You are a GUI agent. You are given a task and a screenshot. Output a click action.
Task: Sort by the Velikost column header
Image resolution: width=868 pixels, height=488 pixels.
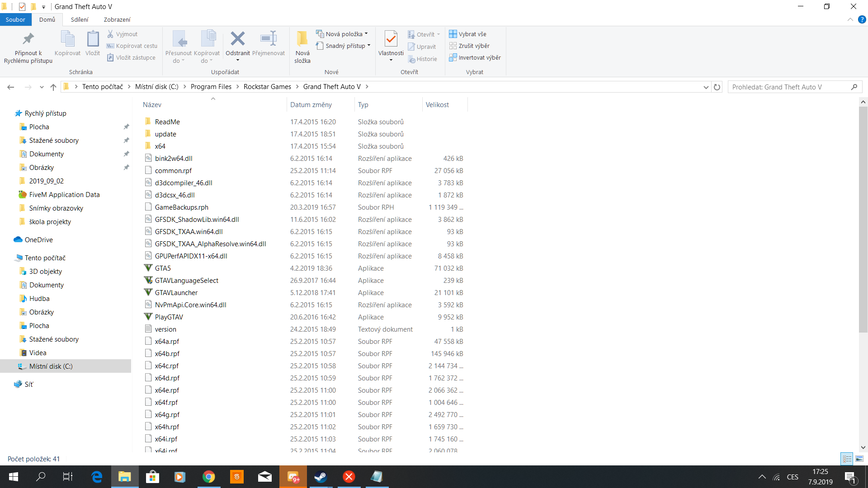445,104
